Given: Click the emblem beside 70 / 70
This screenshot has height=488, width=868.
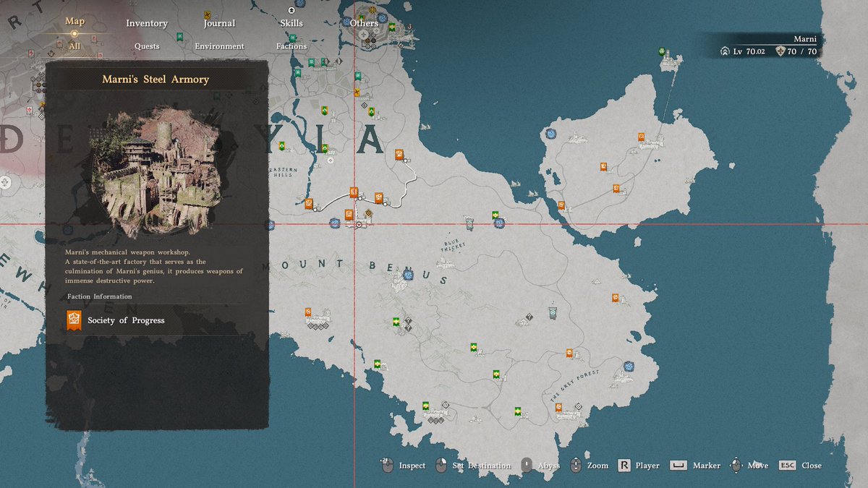Looking at the screenshot, I should [x=780, y=51].
